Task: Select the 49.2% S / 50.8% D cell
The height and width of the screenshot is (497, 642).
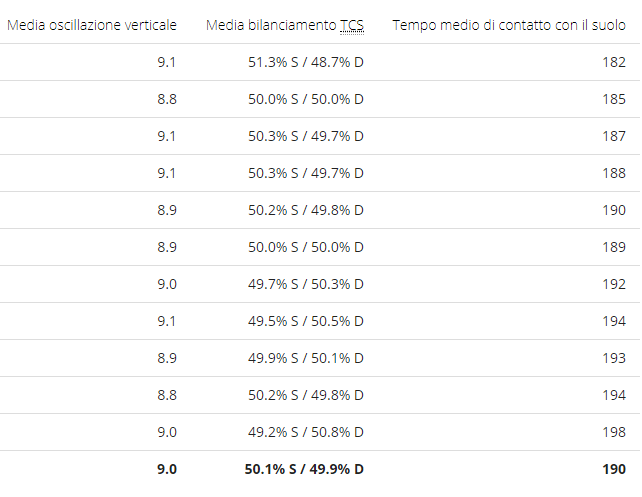Action: tap(306, 432)
